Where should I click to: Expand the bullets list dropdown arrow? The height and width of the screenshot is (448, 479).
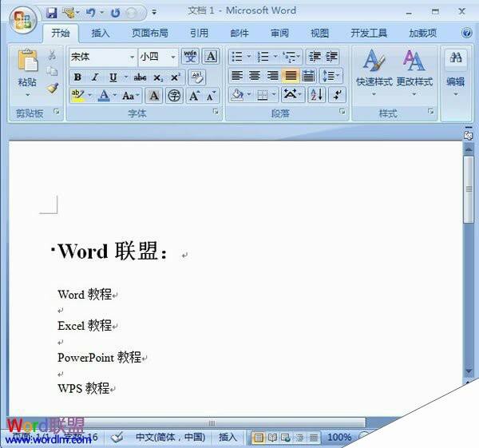(249, 56)
